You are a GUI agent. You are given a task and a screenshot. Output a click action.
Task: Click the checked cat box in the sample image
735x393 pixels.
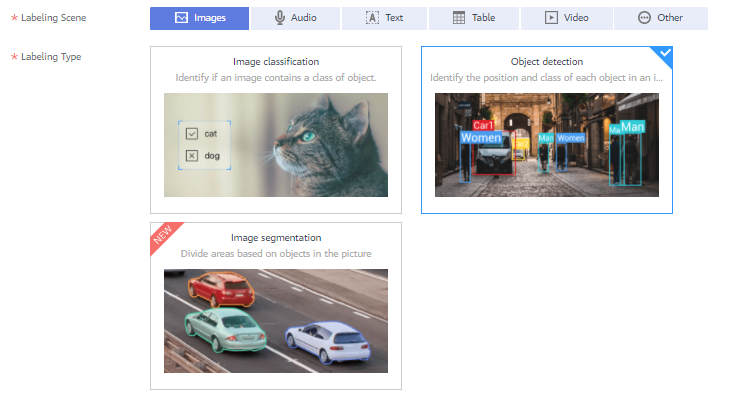192,134
